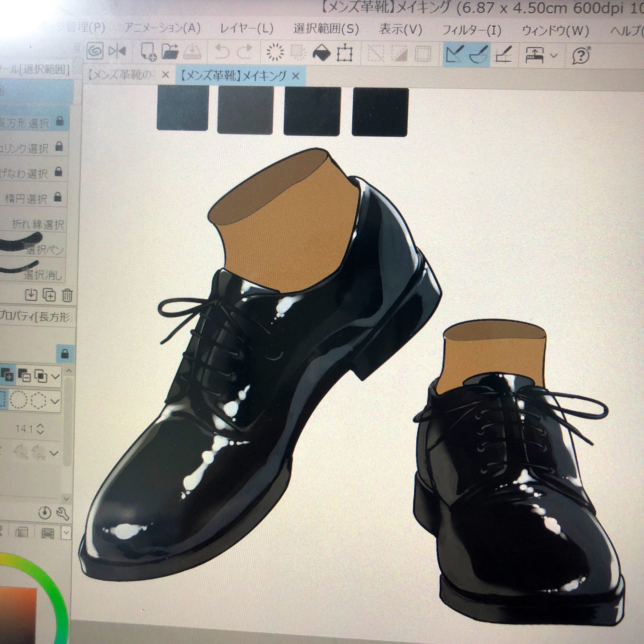Click the import sub tool download icon
The height and width of the screenshot is (644, 644).
[x=31, y=295]
